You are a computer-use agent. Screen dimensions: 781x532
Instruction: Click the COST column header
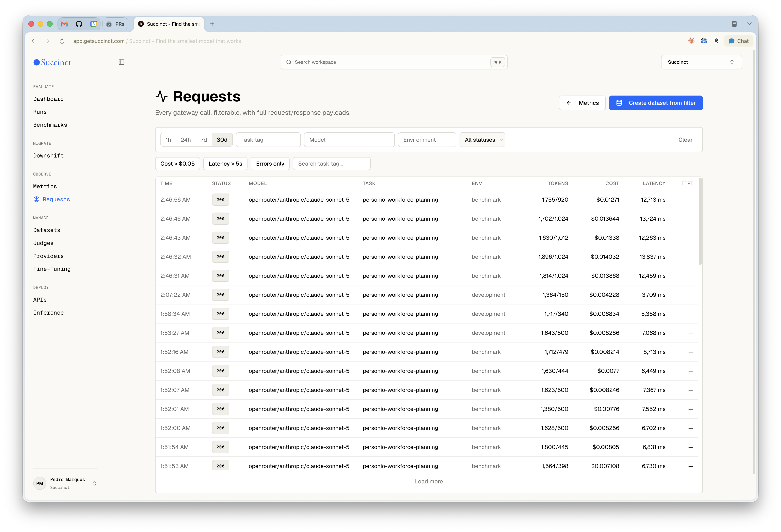click(x=612, y=183)
